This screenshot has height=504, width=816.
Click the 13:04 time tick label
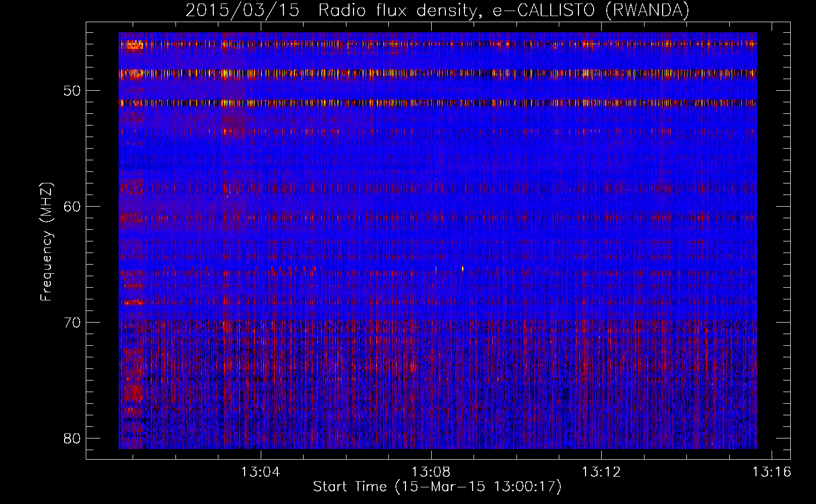point(260,472)
